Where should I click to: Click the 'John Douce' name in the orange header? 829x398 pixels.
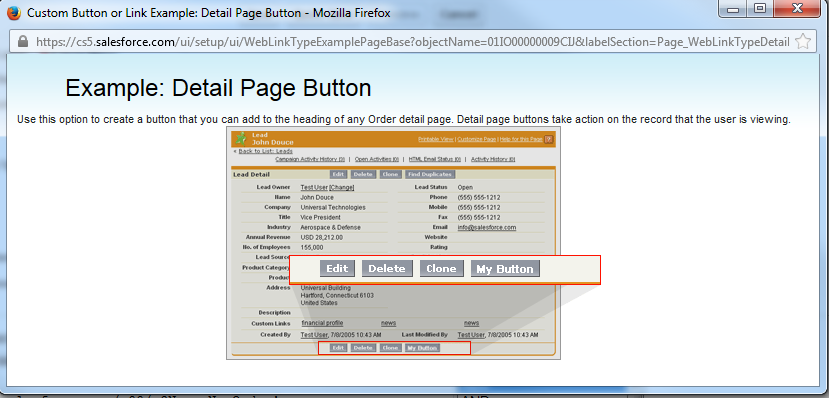click(x=272, y=142)
